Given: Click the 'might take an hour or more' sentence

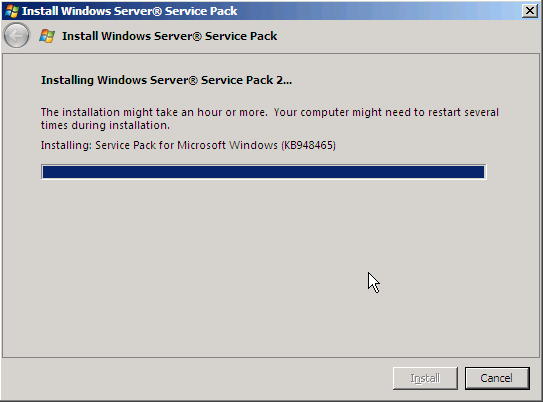Looking at the screenshot, I should pyautogui.click(x=154, y=112).
